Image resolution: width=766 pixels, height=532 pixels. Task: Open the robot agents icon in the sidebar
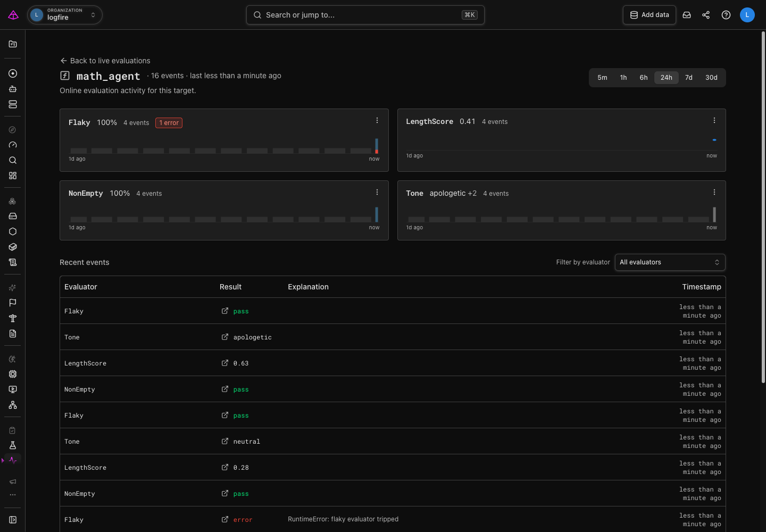coord(13,89)
